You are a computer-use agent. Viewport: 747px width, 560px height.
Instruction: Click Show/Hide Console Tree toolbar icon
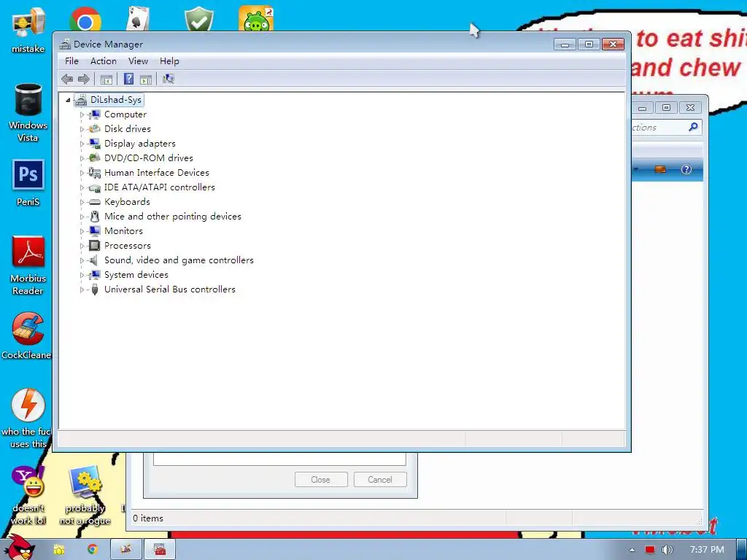point(107,79)
